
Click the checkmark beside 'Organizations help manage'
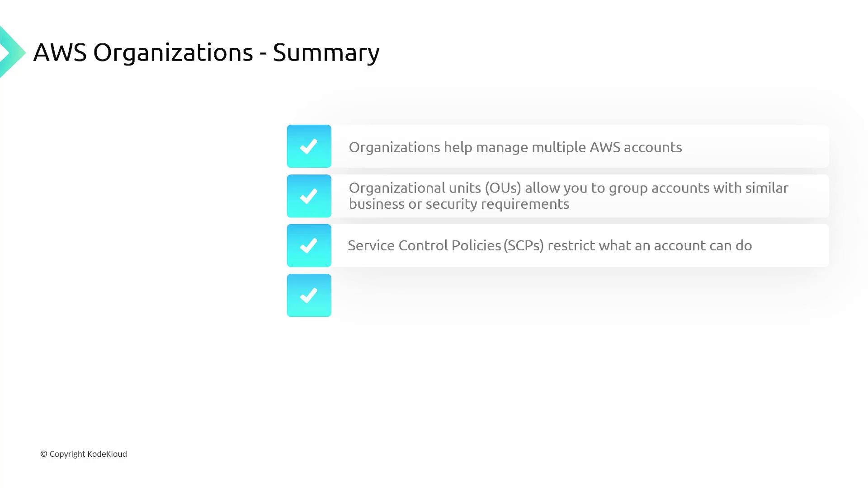309,146
